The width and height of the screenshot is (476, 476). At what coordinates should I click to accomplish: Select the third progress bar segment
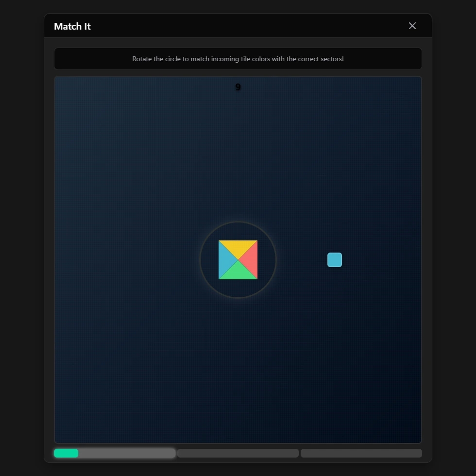[361, 453]
